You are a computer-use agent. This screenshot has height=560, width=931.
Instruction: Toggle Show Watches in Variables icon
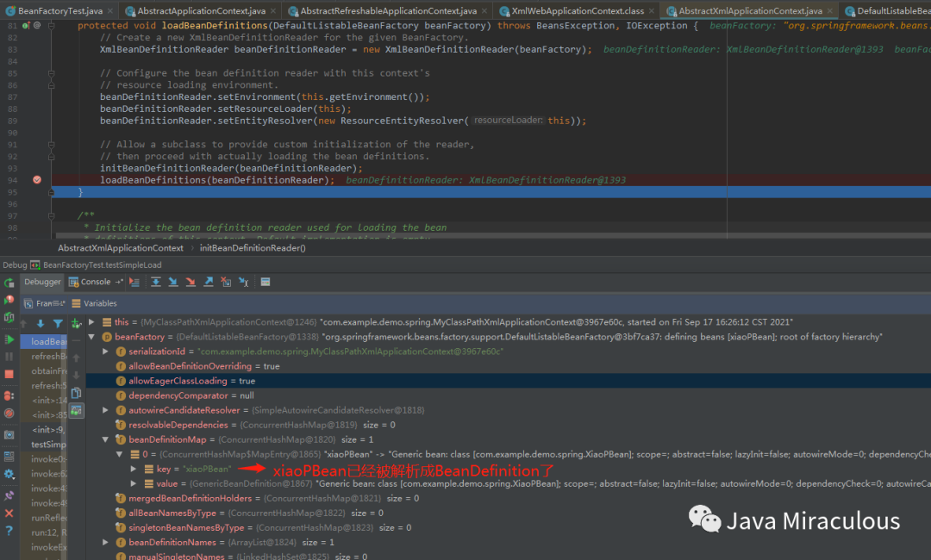click(76, 410)
